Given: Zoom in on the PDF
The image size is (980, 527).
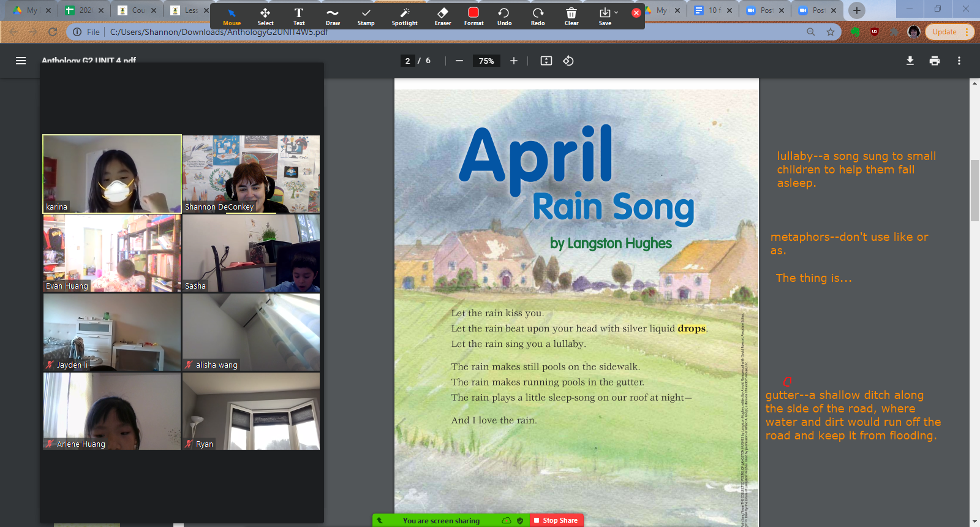Looking at the screenshot, I should coord(514,61).
